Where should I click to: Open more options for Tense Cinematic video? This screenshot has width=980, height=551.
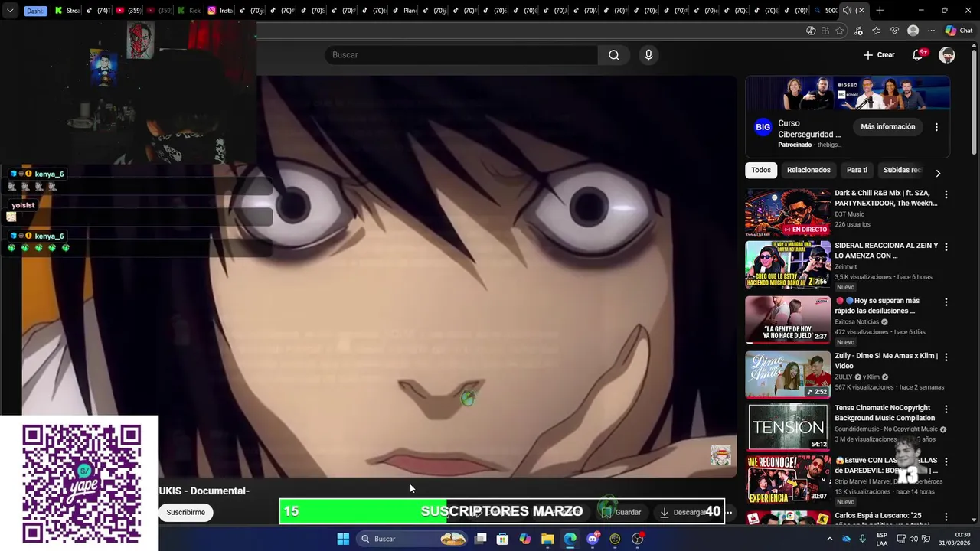click(946, 409)
